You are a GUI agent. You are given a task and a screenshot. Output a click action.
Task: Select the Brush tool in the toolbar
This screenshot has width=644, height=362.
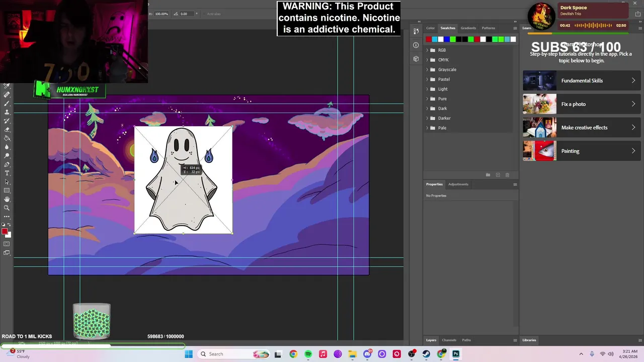point(7,103)
